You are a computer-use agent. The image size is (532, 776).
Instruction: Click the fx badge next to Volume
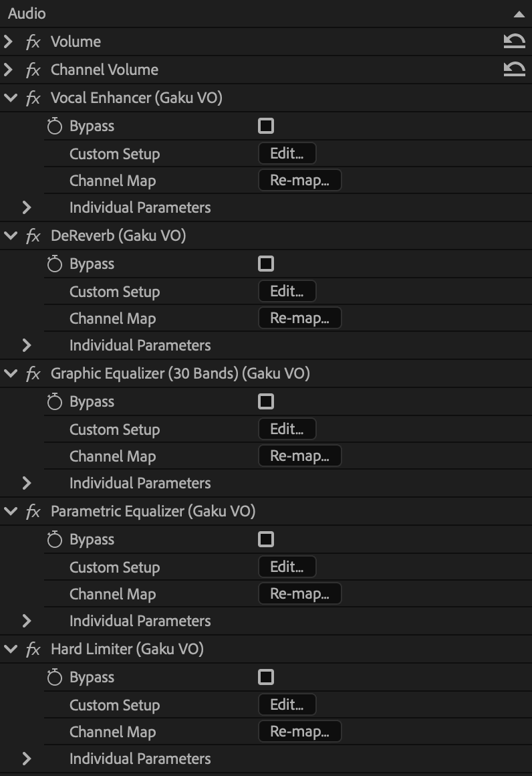(x=33, y=42)
